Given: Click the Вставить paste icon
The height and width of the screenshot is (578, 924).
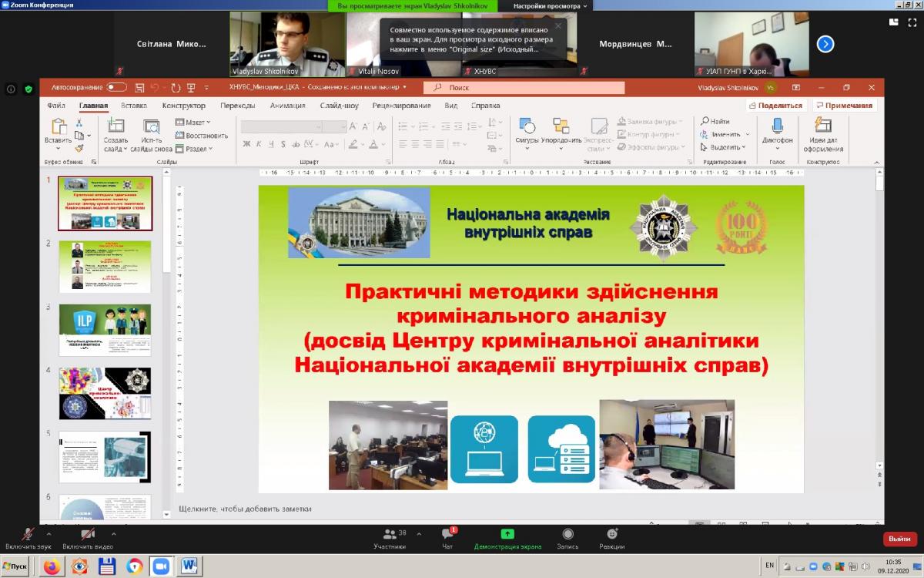Looking at the screenshot, I should coord(59,126).
